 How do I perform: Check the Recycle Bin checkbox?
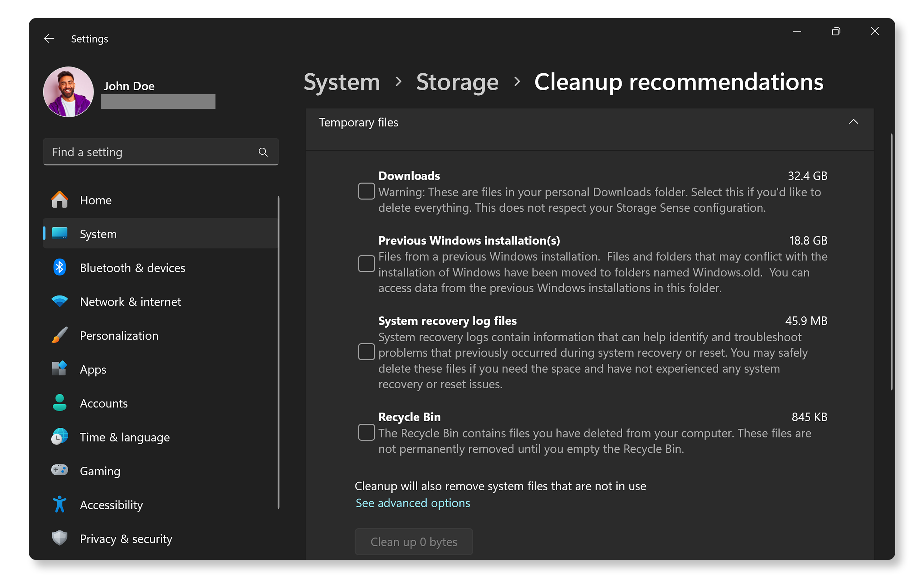366,432
